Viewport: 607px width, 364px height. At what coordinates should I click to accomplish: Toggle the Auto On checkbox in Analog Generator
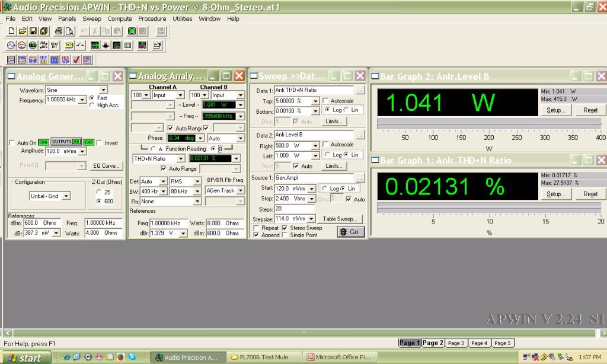[12, 143]
